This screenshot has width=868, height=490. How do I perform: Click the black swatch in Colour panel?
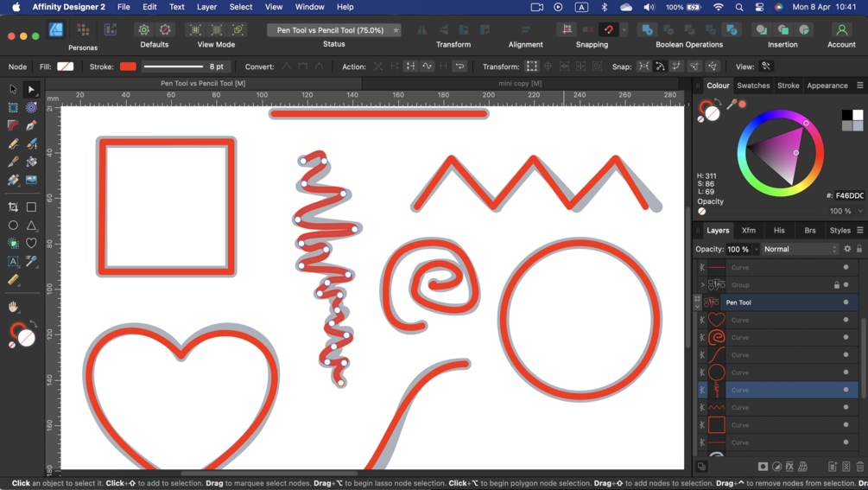pos(847,115)
